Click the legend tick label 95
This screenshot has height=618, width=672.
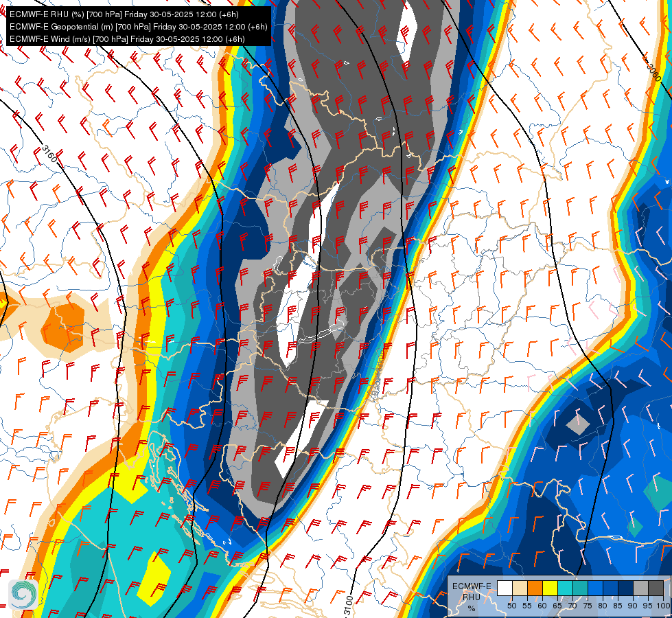coord(647,606)
